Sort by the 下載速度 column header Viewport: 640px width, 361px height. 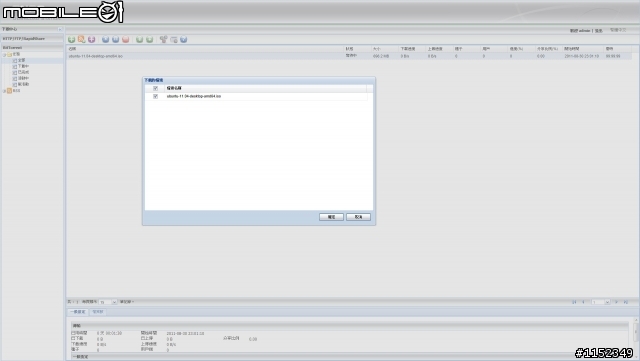pyautogui.click(x=412, y=49)
